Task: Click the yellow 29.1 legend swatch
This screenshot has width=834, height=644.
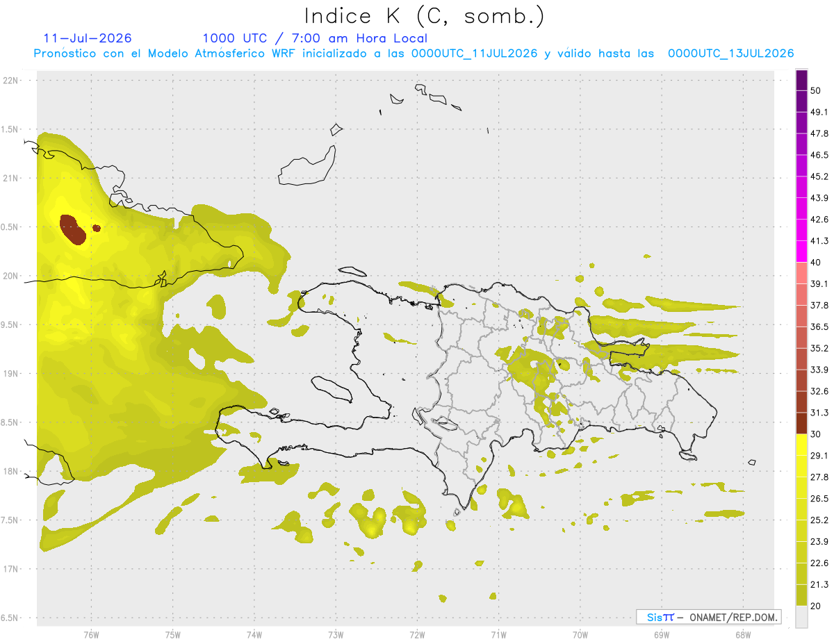Action: pos(801,445)
